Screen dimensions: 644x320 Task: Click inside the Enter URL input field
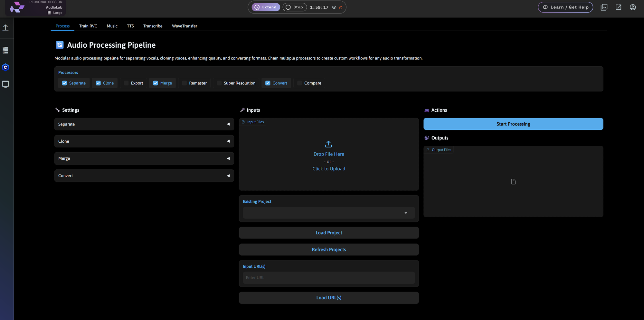tap(328, 278)
